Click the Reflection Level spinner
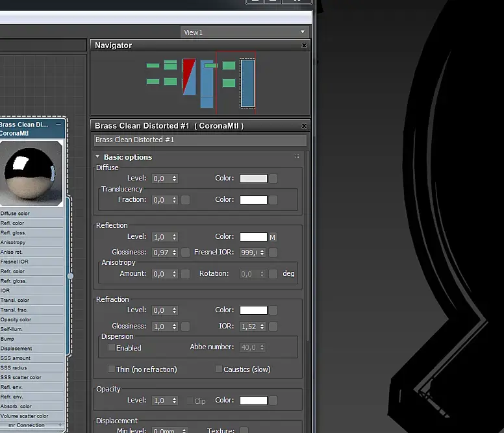 coord(174,237)
